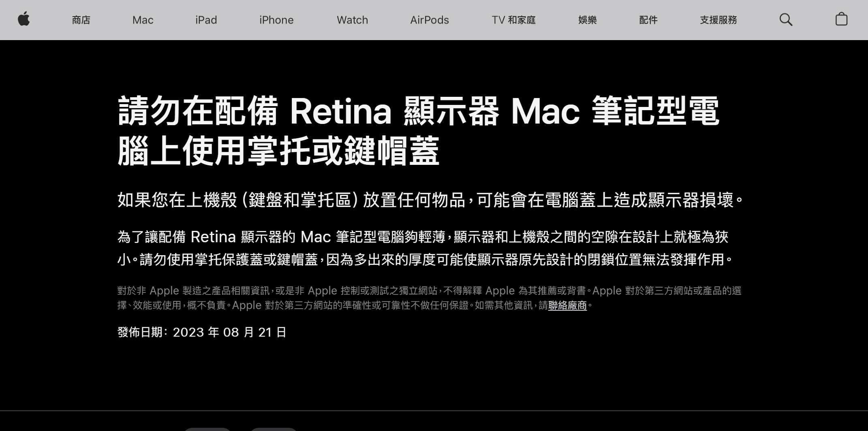Click the disclaimer text starting 對於非 Apple
868x431 pixels.
click(x=430, y=298)
